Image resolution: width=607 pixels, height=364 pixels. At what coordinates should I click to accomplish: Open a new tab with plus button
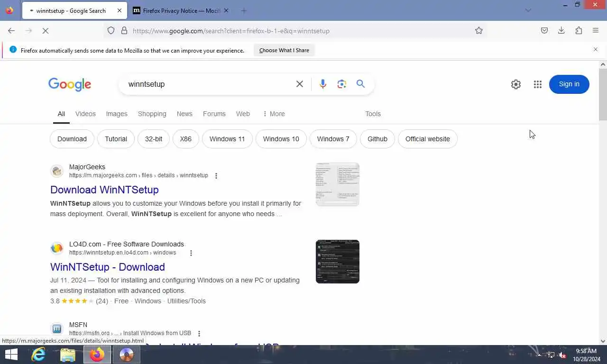point(244,10)
